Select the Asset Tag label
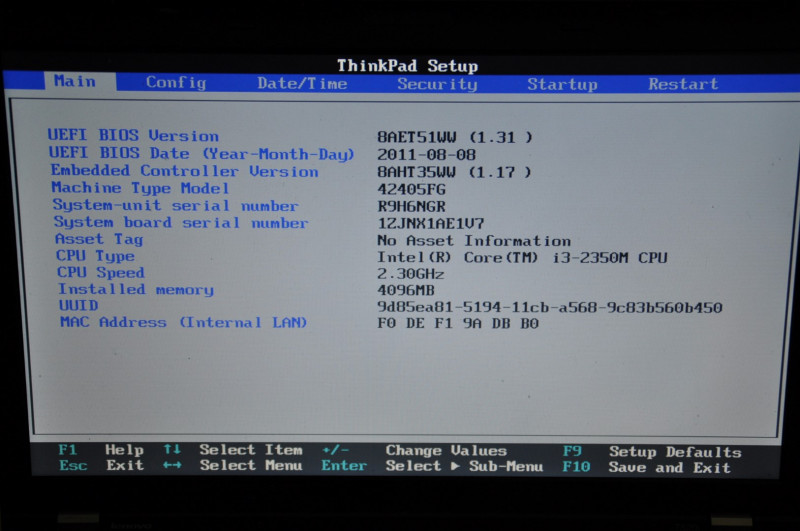This screenshot has height=531, width=800. click(x=99, y=239)
